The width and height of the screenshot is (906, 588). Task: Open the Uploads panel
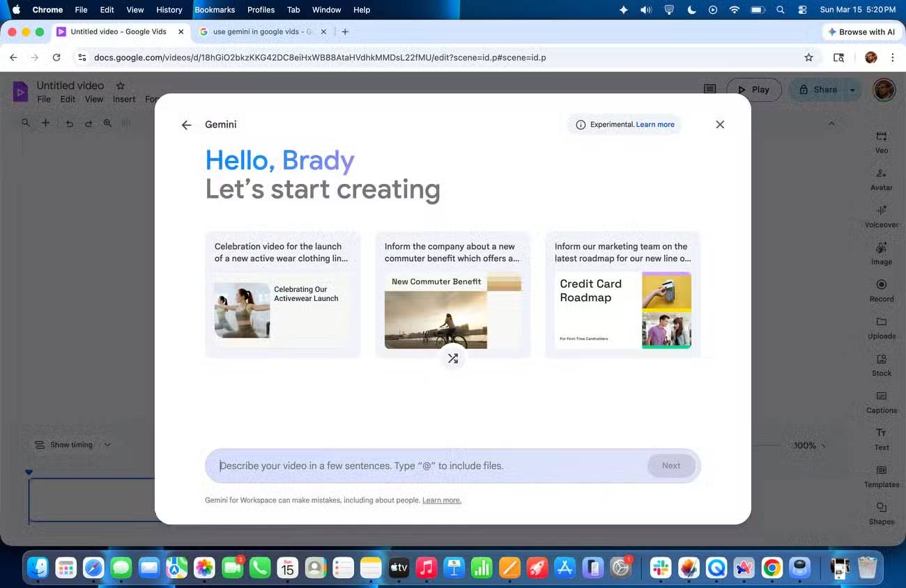coord(882,327)
